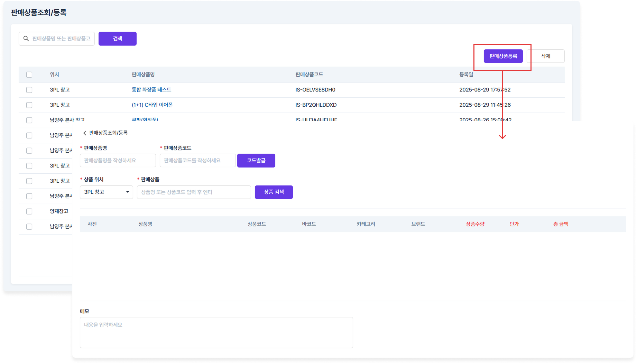Open the (1+1) C타입 이어폰 link
This screenshot has width=637, height=364.
click(152, 105)
